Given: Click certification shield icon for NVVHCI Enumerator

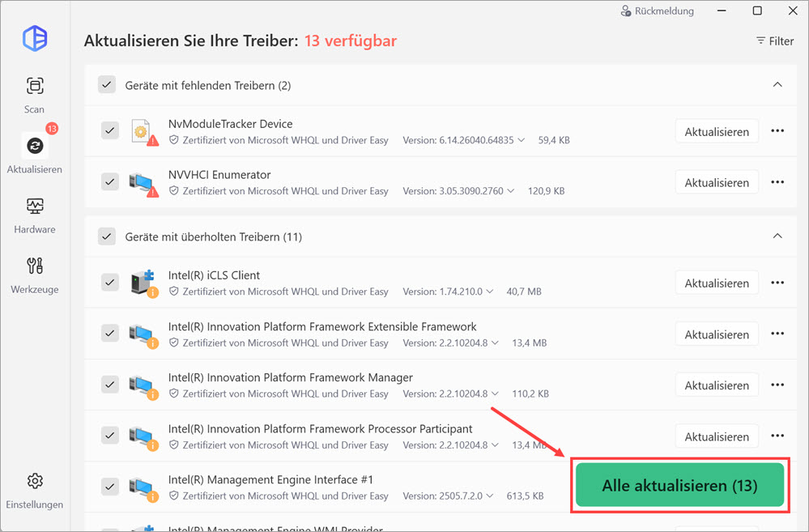Looking at the screenshot, I should (174, 191).
